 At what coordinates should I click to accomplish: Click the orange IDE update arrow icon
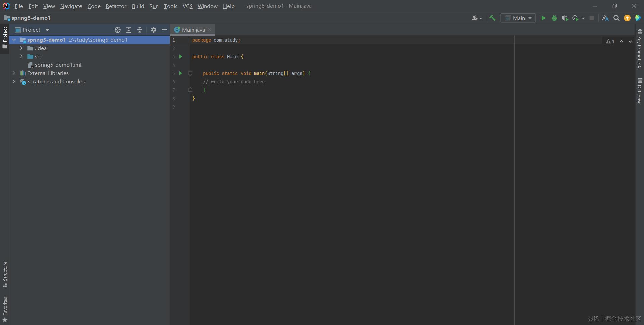pyautogui.click(x=627, y=18)
